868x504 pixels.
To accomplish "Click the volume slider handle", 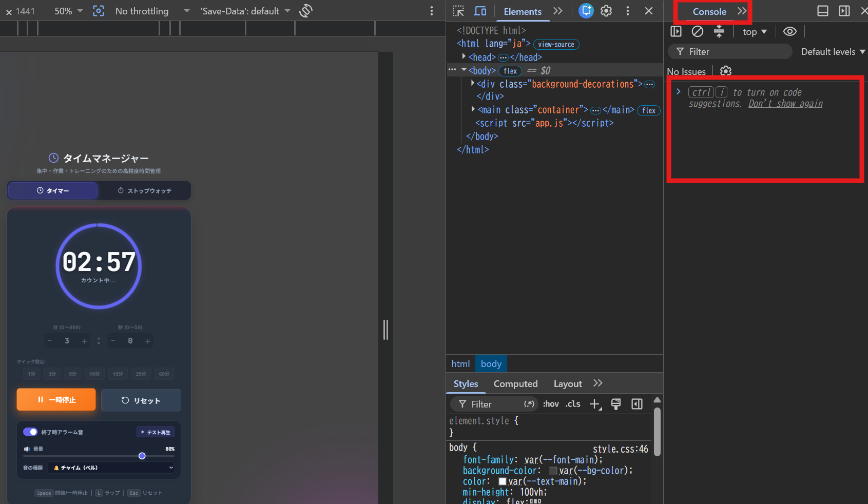I will click(142, 456).
